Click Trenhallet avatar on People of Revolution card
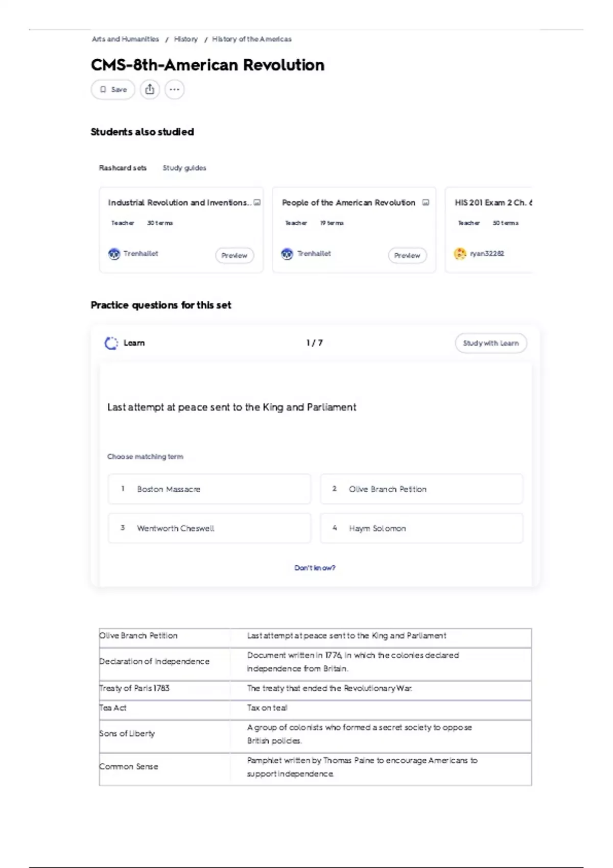 [287, 254]
